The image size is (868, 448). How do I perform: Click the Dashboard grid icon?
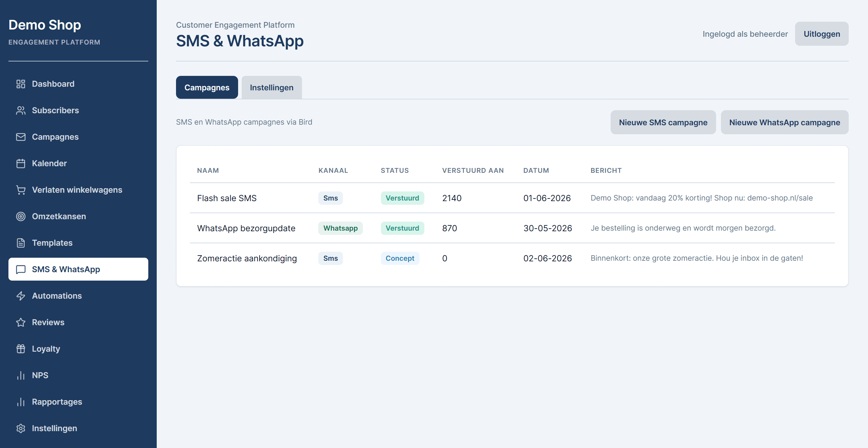click(20, 84)
